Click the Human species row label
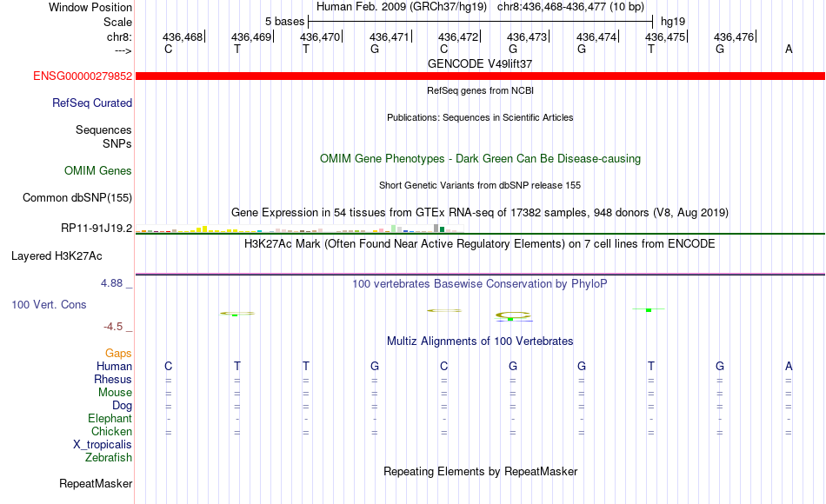 click(x=114, y=367)
